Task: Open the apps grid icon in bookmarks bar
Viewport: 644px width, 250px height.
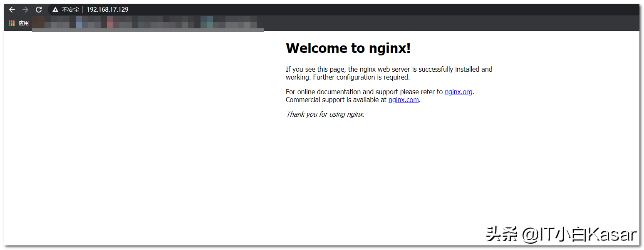Action: point(12,23)
